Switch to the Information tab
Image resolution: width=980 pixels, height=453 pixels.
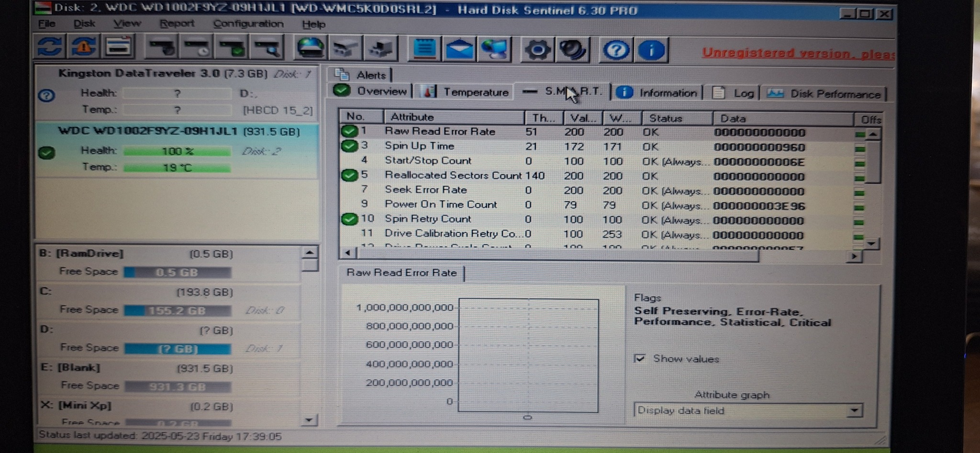pos(657,93)
